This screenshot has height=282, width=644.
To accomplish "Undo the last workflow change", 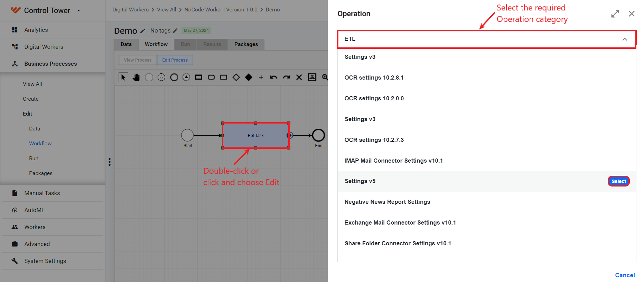I will 274,77.
